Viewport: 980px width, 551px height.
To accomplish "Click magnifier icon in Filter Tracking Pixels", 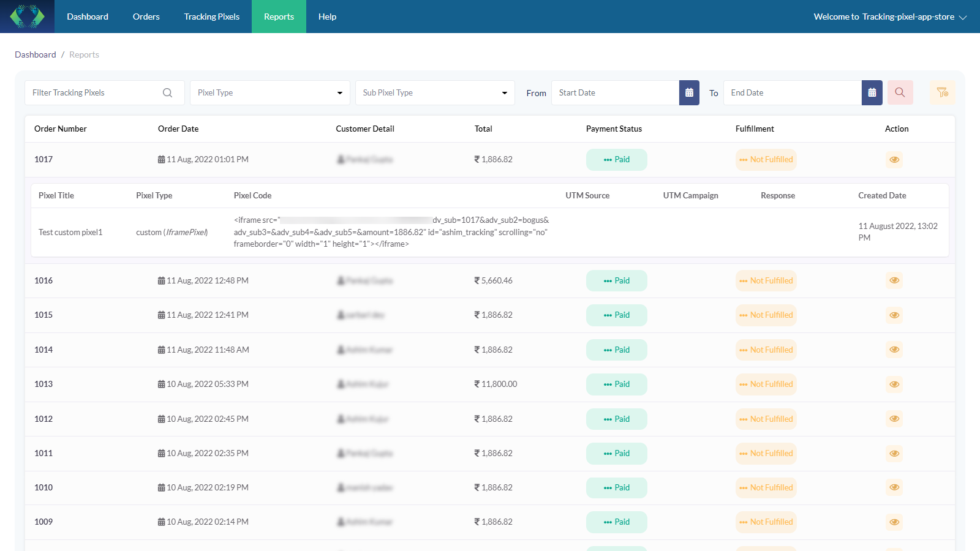I will pos(167,93).
